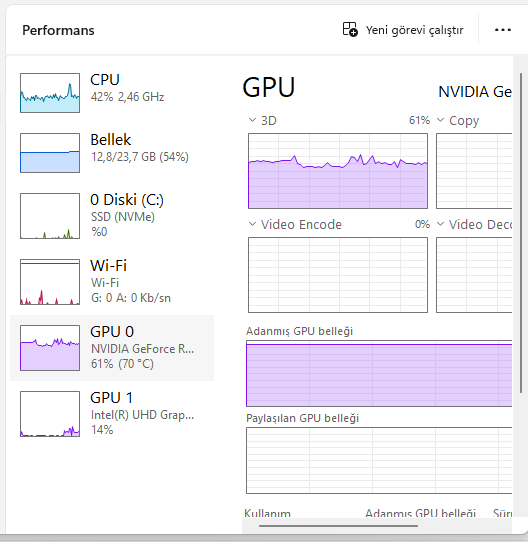Select the CPU usage mini graph
Viewport: 528px width, 542px height.
coord(50,93)
